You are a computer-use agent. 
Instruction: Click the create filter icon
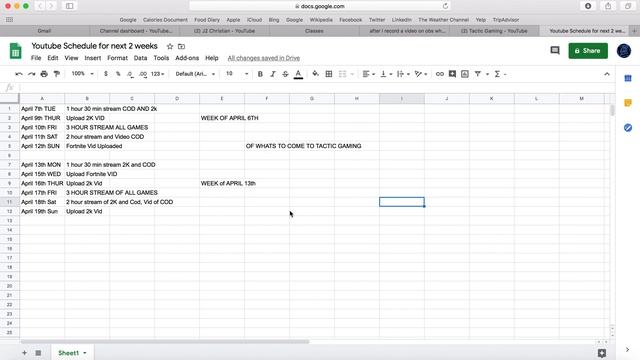click(478, 74)
